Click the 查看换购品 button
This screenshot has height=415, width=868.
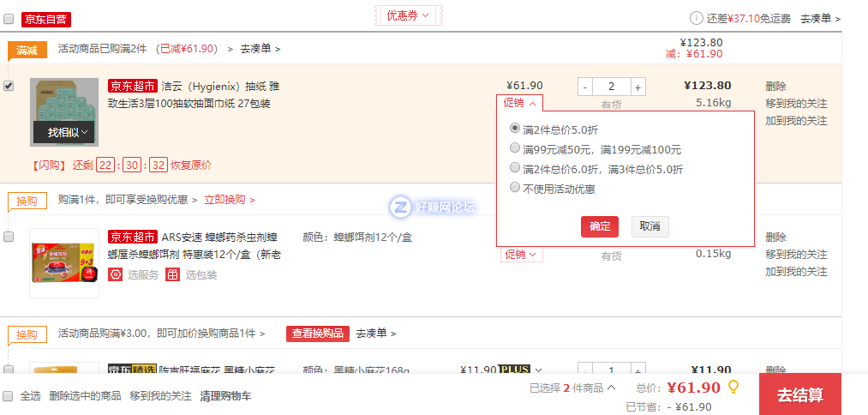pyautogui.click(x=318, y=334)
